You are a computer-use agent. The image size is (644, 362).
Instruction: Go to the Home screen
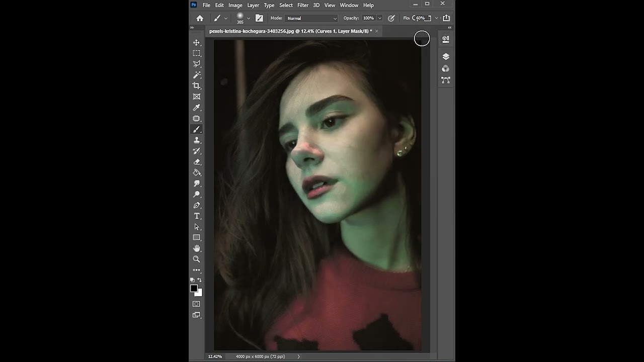(200, 18)
